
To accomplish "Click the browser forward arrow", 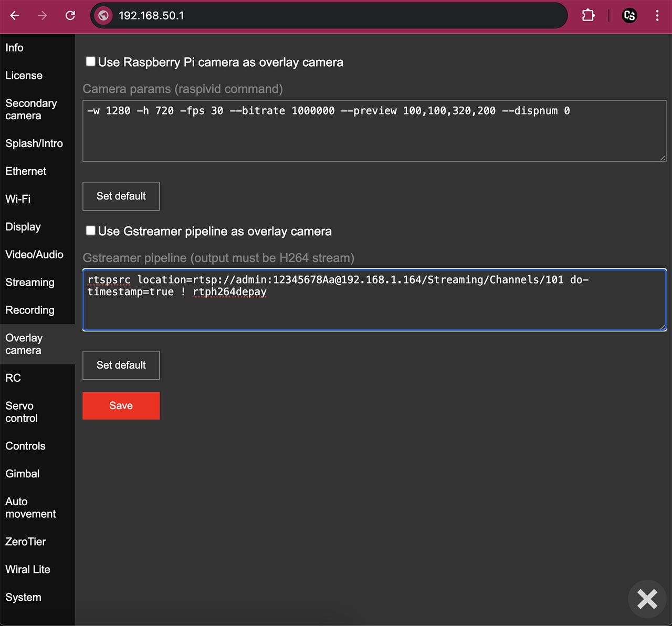I will [x=42, y=16].
